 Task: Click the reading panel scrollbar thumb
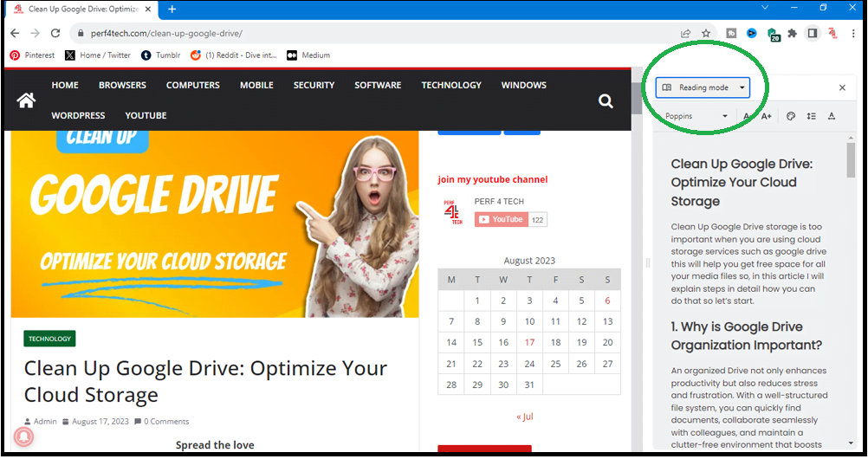(851, 160)
